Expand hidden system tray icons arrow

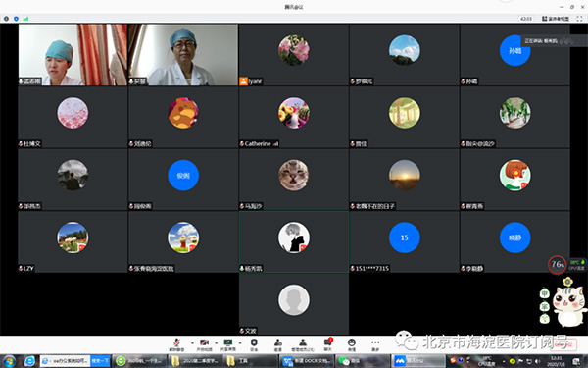505,361
